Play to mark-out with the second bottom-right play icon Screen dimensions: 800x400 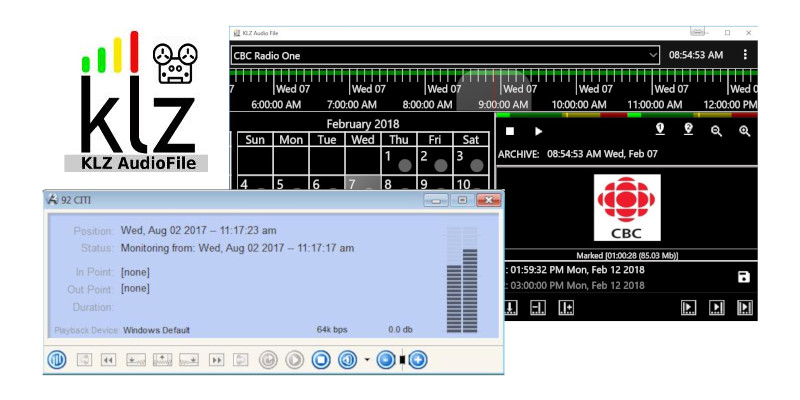(x=717, y=307)
